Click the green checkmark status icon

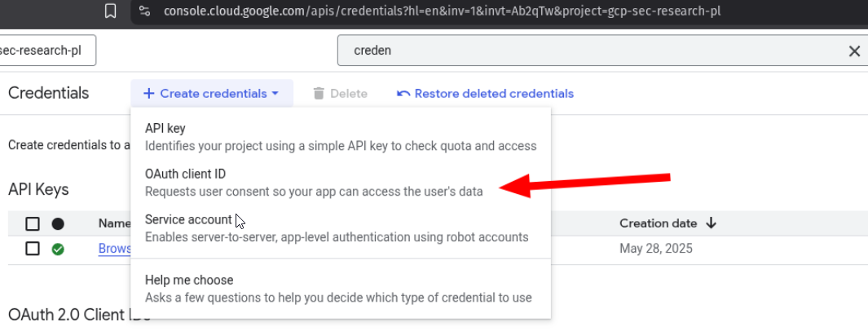point(58,249)
